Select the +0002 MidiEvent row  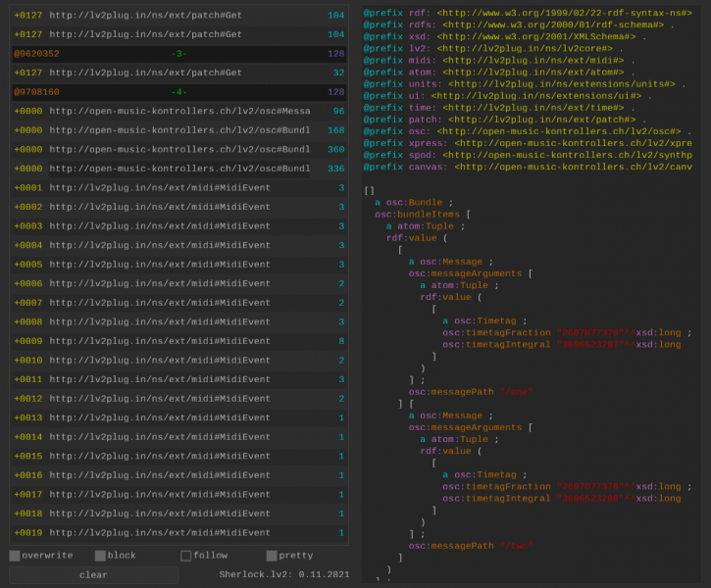(x=178, y=207)
